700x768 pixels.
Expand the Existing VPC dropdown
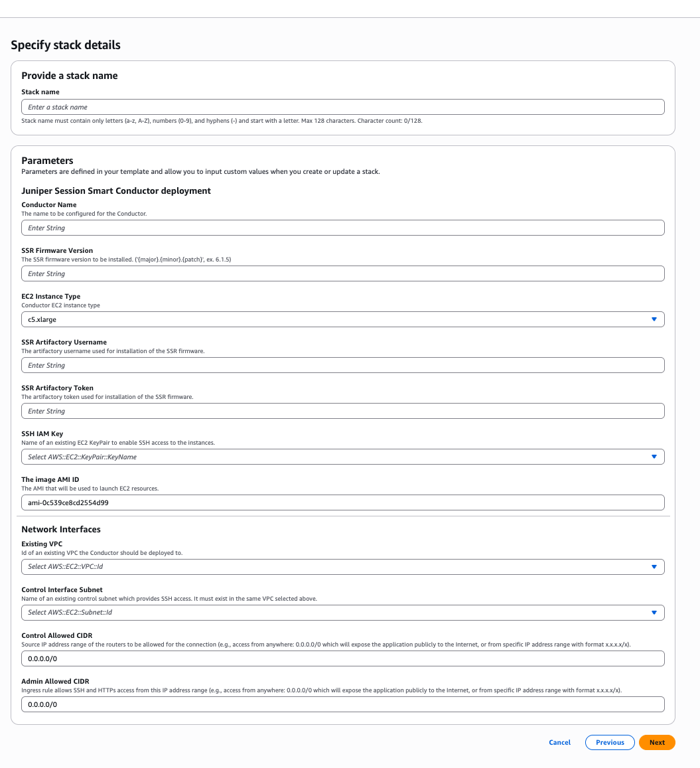coord(332,567)
